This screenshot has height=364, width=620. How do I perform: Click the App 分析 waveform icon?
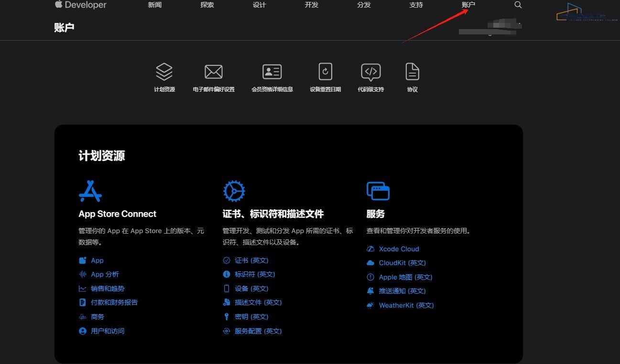(83, 274)
